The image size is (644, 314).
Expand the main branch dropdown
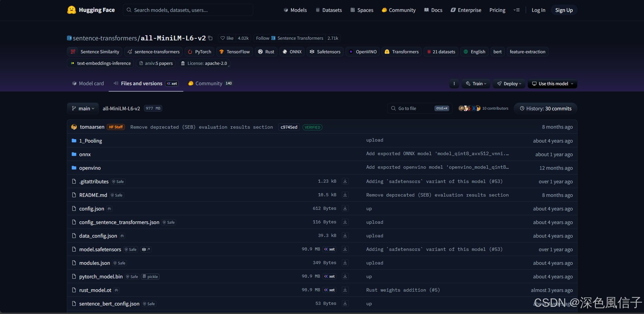point(83,108)
